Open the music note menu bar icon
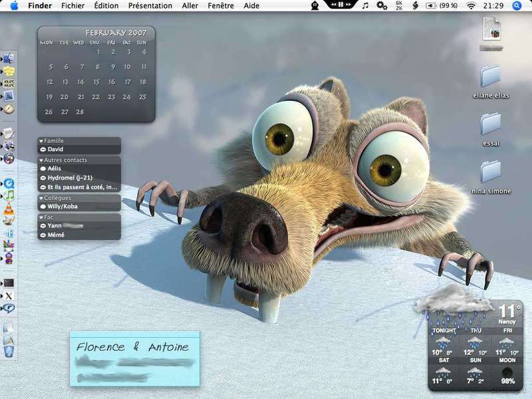 click(365, 5)
